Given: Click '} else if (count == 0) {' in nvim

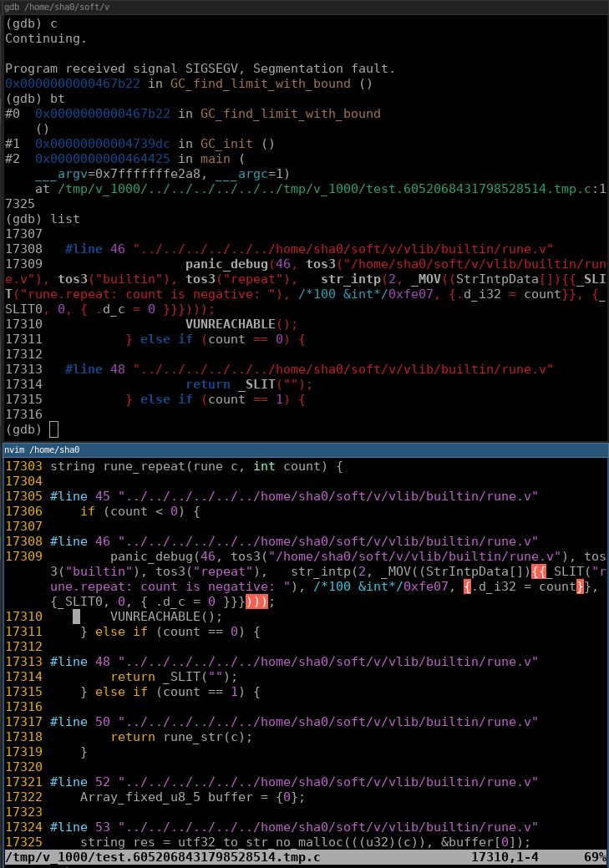Looking at the screenshot, I should click(170, 632).
